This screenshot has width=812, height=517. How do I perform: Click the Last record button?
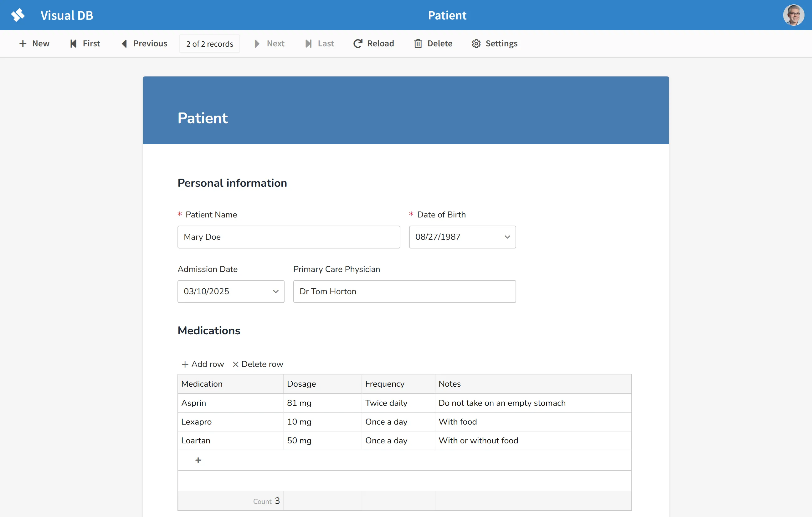click(x=319, y=44)
